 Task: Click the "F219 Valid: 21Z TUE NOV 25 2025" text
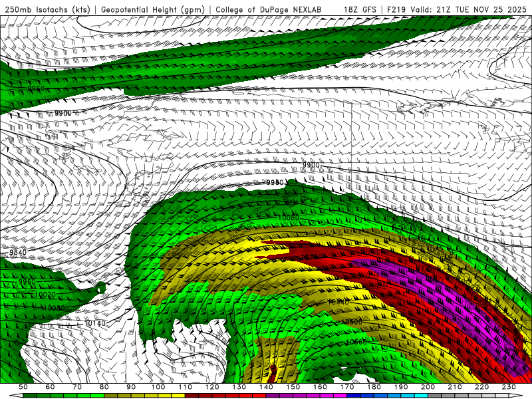456,9
